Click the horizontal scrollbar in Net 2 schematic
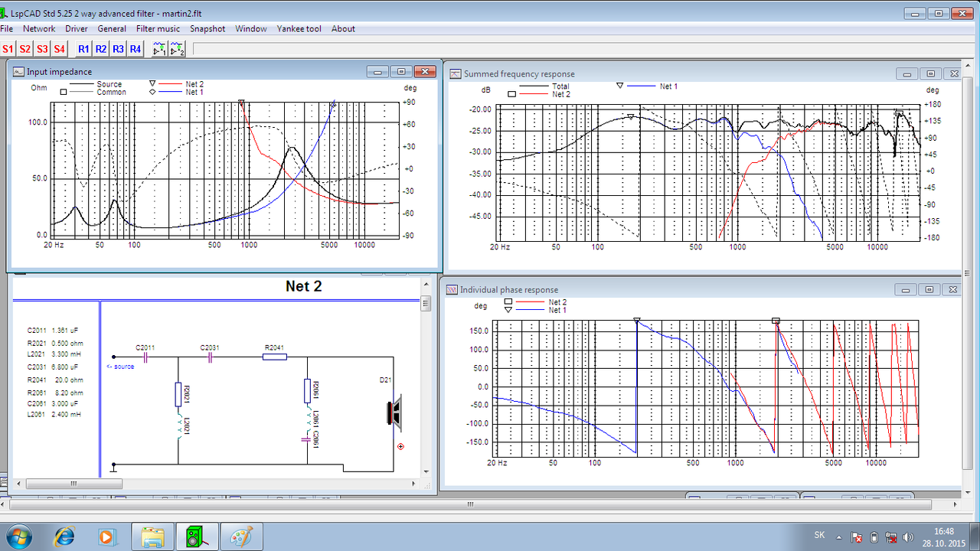 point(217,484)
